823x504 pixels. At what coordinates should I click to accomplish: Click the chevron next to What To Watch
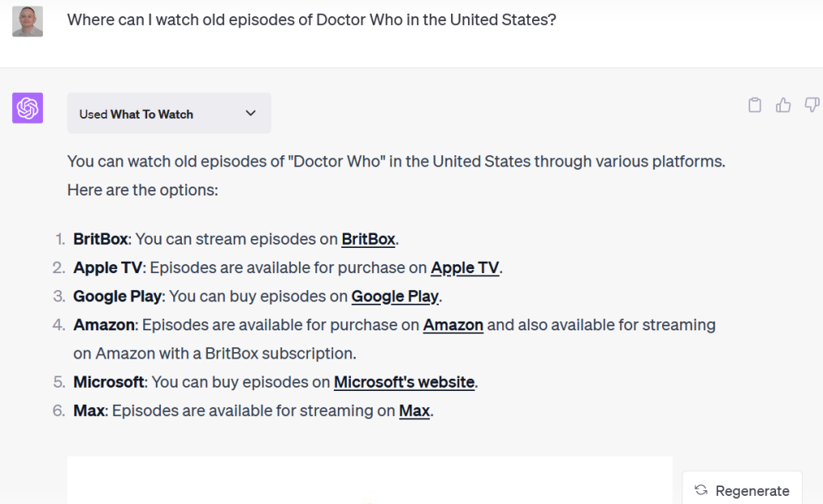click(251, 114)
